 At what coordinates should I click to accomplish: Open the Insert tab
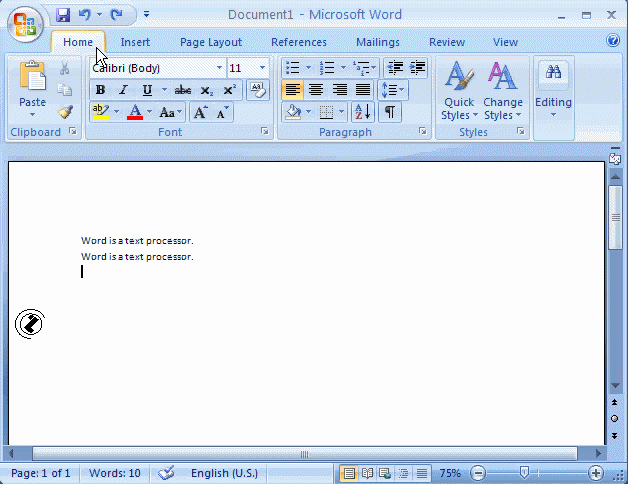pyautogui.click(x=135, y=42)
